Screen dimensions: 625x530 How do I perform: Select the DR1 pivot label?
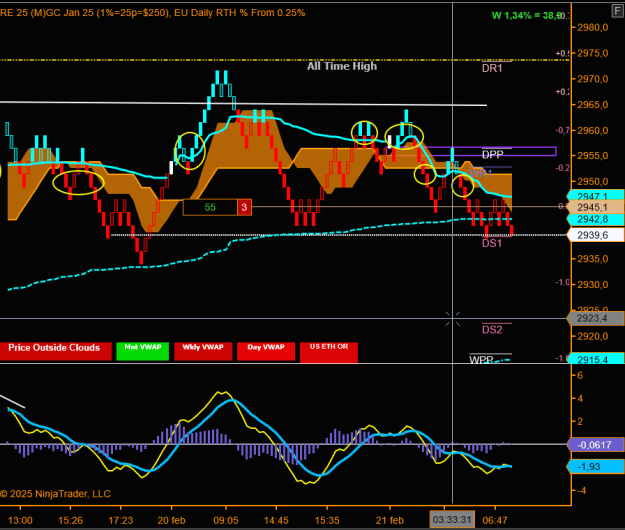(492, 68)
